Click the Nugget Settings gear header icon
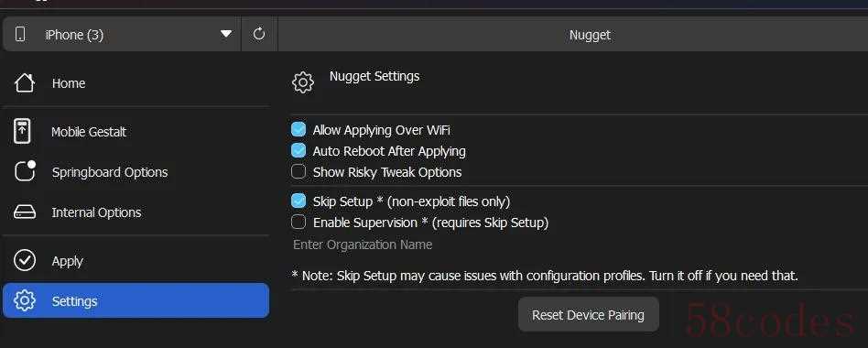 (x=303, y=82)
